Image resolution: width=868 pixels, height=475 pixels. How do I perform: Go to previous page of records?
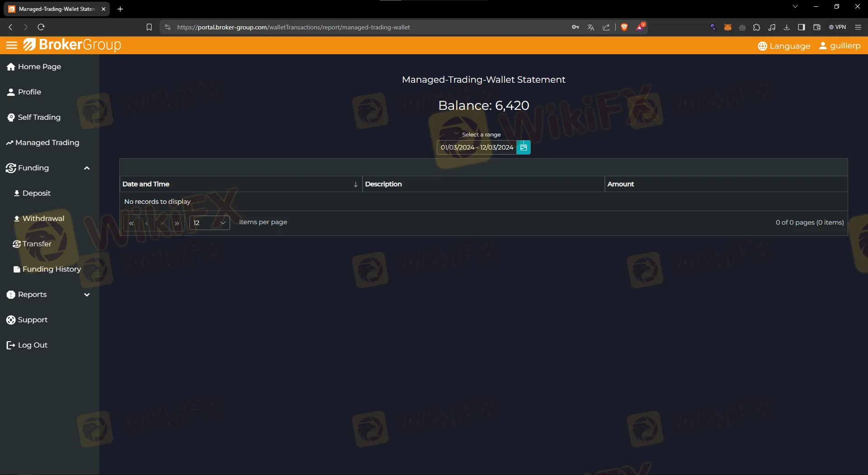click(x=146, y=223)
